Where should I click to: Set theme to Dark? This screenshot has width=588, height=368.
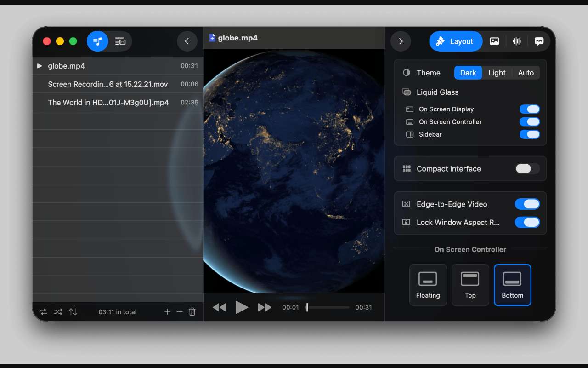point(468,73)
